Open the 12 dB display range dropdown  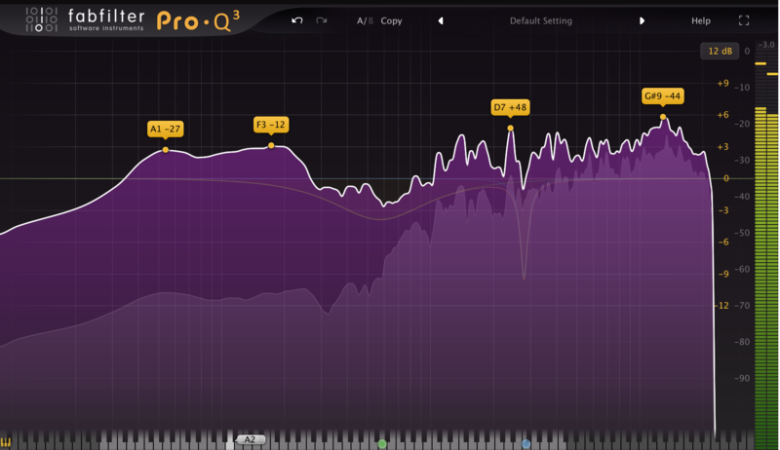tap(719, 51)
